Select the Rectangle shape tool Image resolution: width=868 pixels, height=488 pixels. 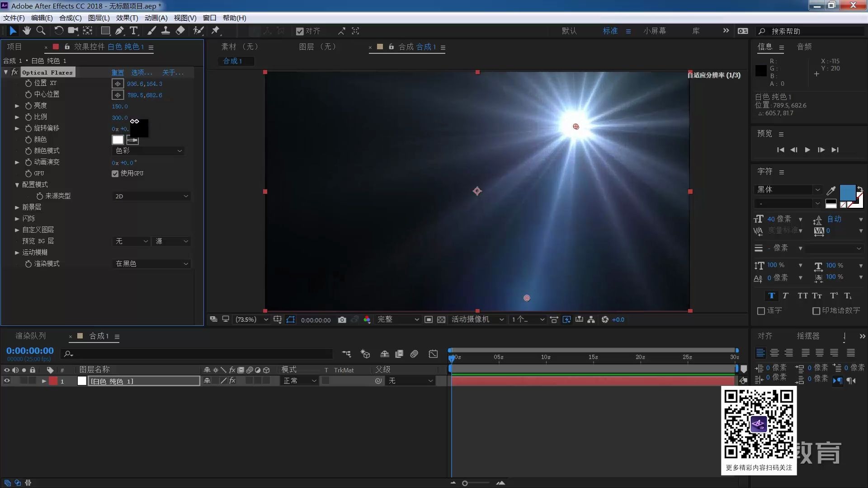click(105, 31)
